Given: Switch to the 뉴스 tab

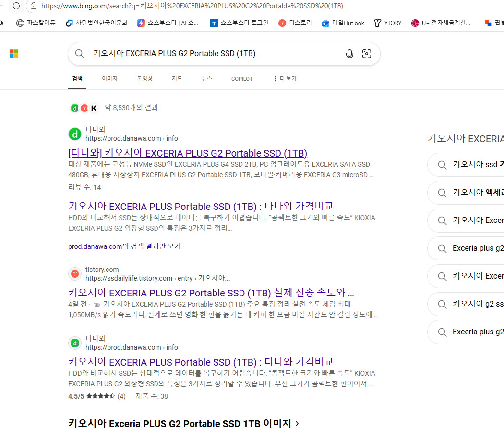Looking at the screenshot, I should click(207, 79).
